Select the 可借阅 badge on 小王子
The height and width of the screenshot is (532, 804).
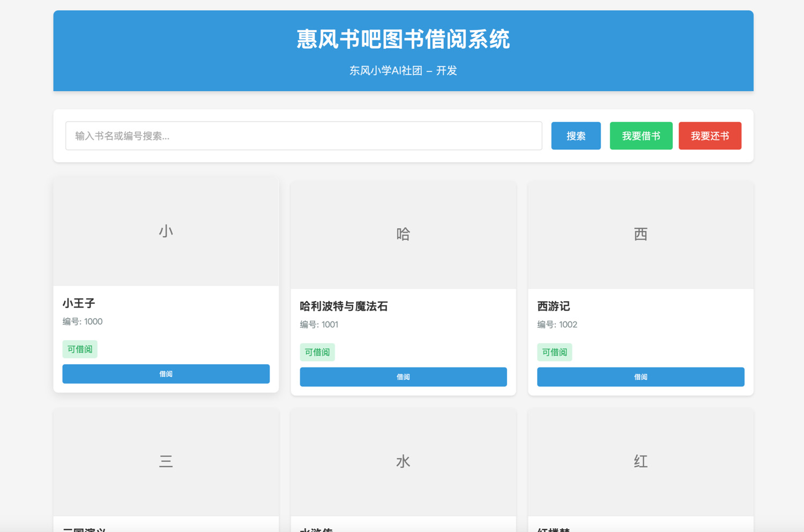click(79, 349)
